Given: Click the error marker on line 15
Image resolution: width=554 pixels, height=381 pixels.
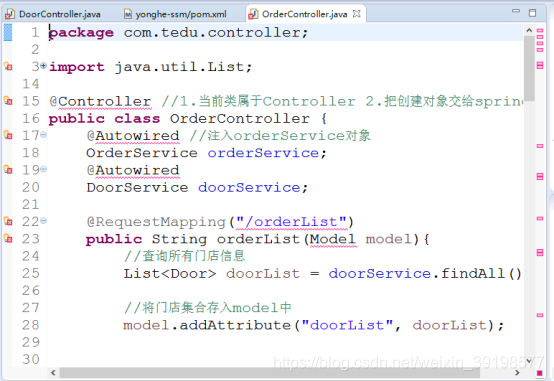Looking at the screenshot, I should tap(8, 101).
